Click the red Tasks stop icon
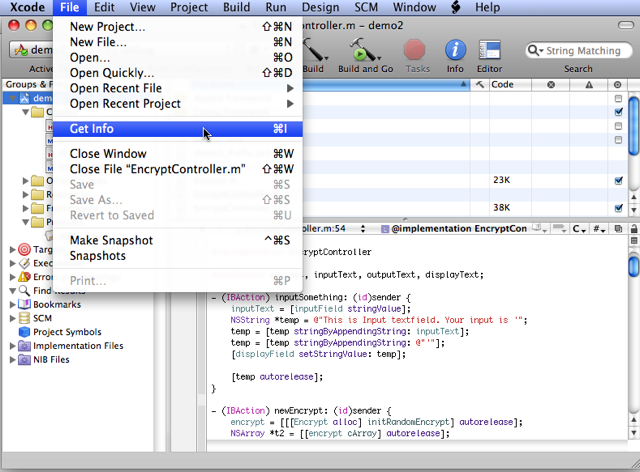The width and height of the screenshot is (640, 472). click(x=414, y=50)
